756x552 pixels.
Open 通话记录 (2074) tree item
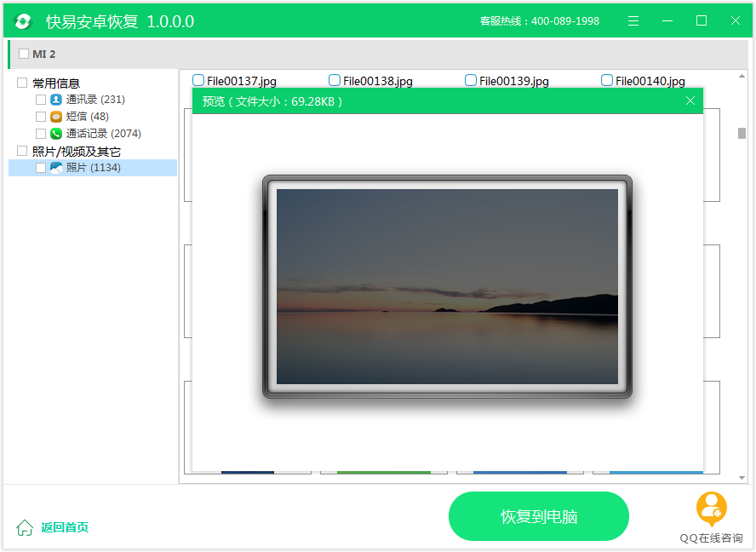104,133
